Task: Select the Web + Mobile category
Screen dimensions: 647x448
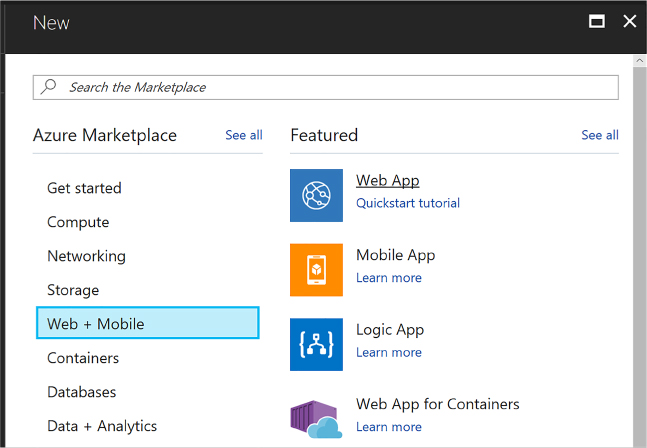Action: [147, 323]
